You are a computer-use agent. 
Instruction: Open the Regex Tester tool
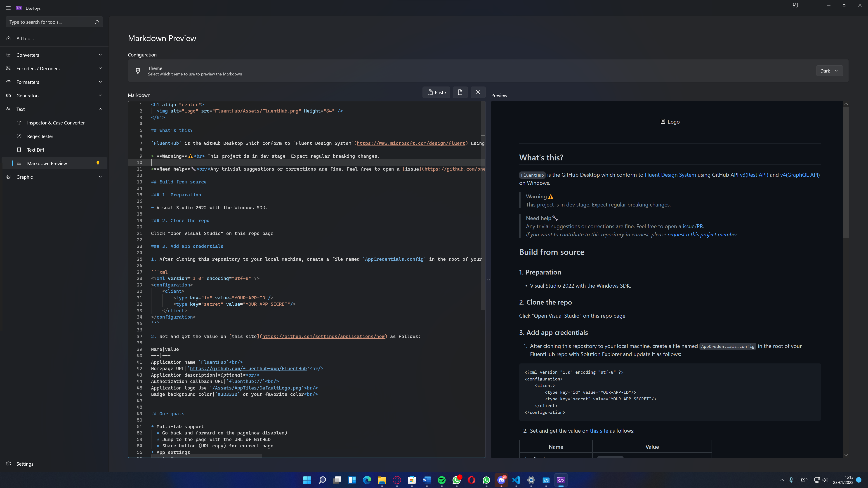pyautogui.click(x=40, y=136)
